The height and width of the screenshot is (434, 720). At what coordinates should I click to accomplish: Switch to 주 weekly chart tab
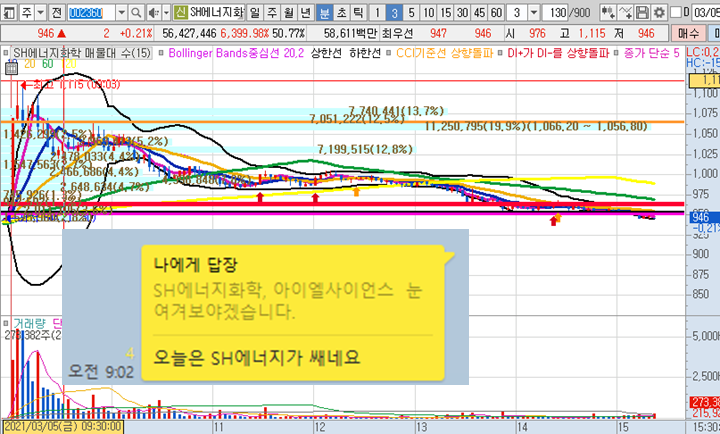[272, 12]
